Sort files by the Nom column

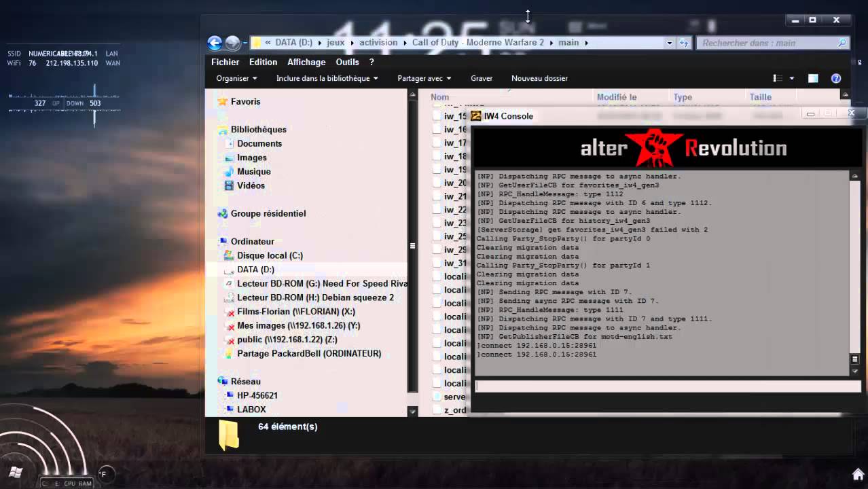[439, 97]
